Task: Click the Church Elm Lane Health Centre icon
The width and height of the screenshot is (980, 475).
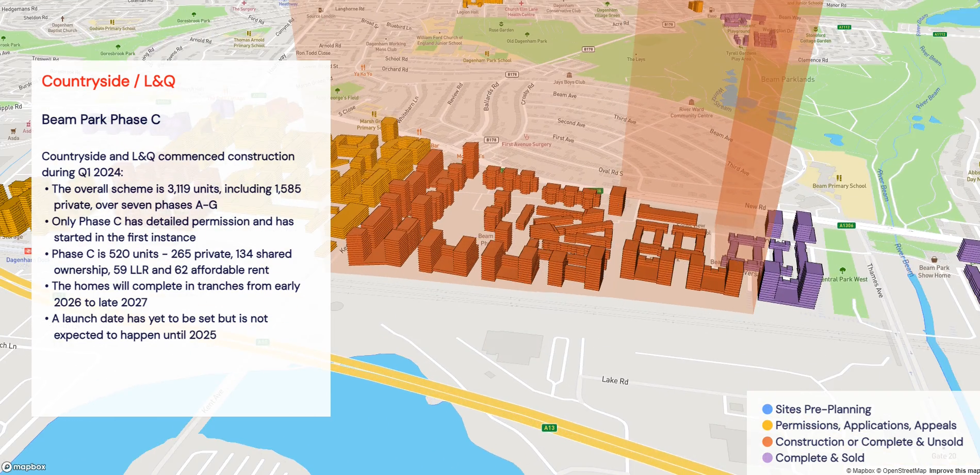Action: pyautogui.click(x=521, y=3)
